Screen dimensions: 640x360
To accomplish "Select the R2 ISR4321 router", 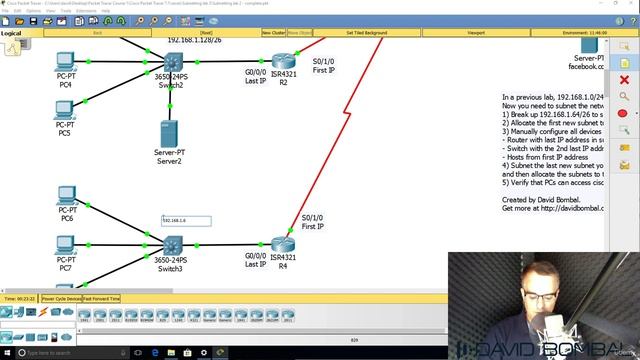I will (x=283, y=61).
